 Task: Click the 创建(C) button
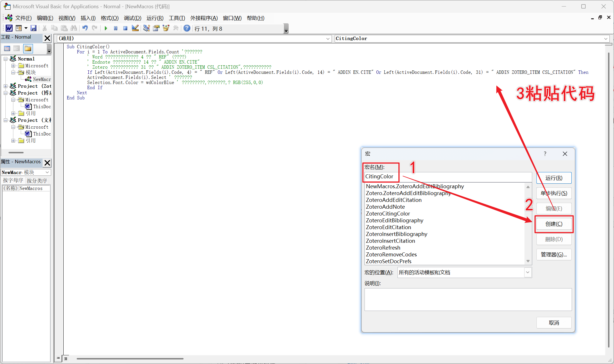pos(553,224)
